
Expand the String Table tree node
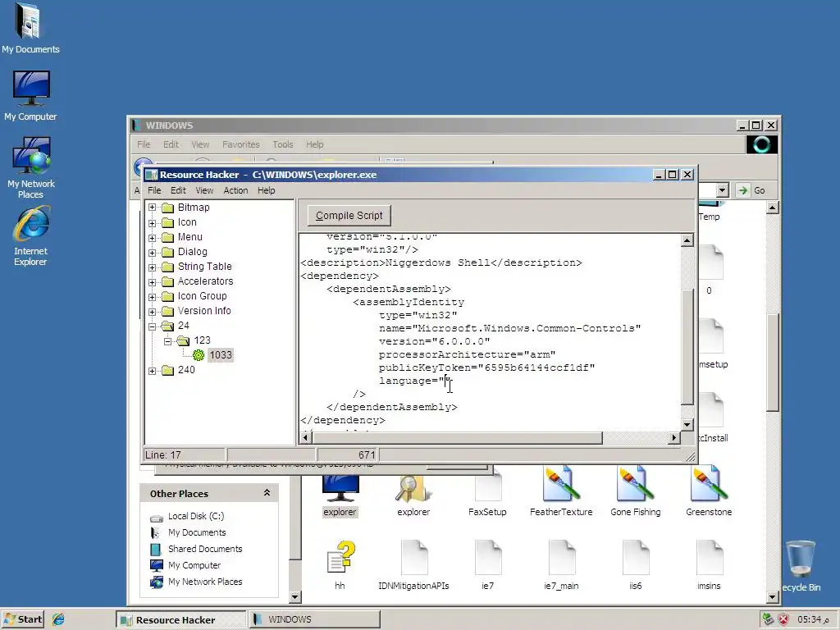[152, 267]
